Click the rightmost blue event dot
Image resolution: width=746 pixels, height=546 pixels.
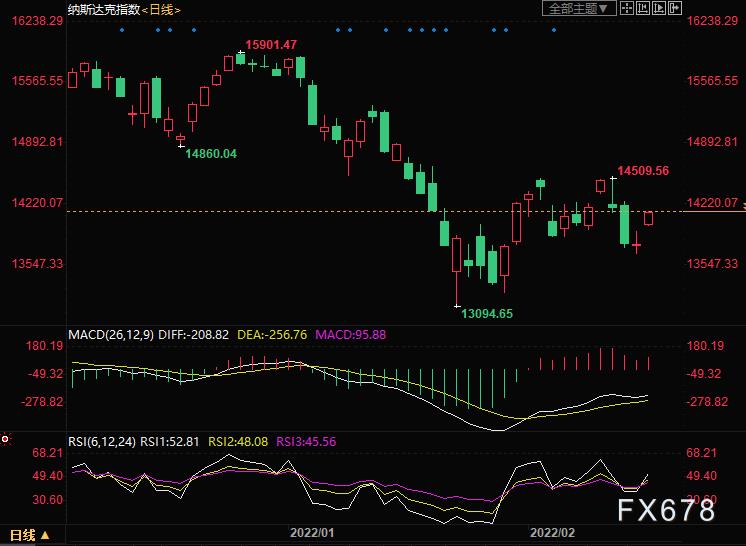coord(554,30)
